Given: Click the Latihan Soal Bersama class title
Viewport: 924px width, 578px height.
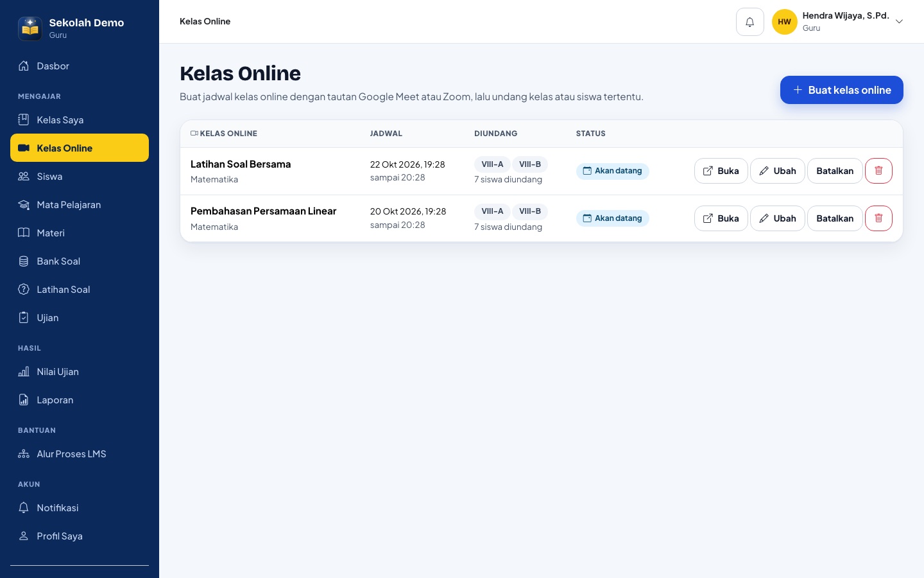Looking at the screenshot, I should click(241, 164).
